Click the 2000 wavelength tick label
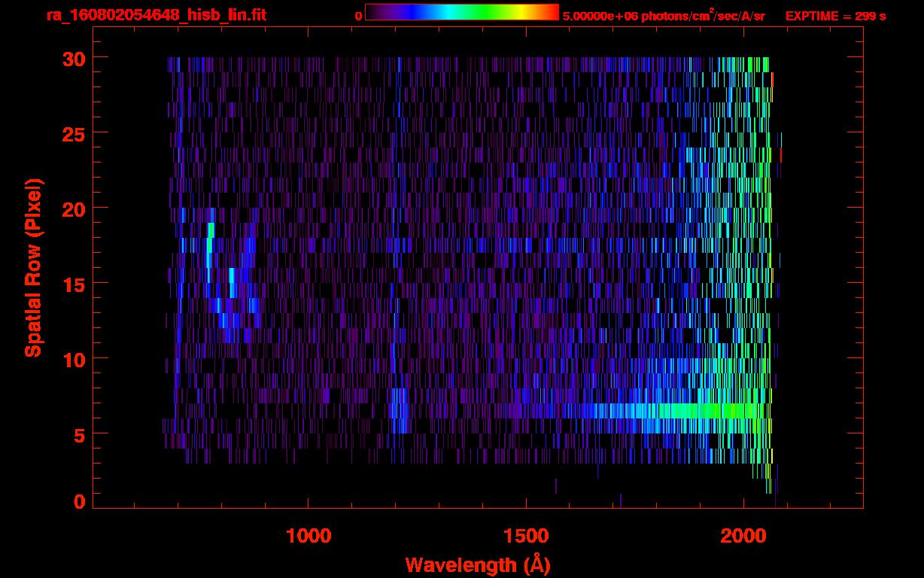Screen dimensions: 924x578 click(x=743, y=536)
